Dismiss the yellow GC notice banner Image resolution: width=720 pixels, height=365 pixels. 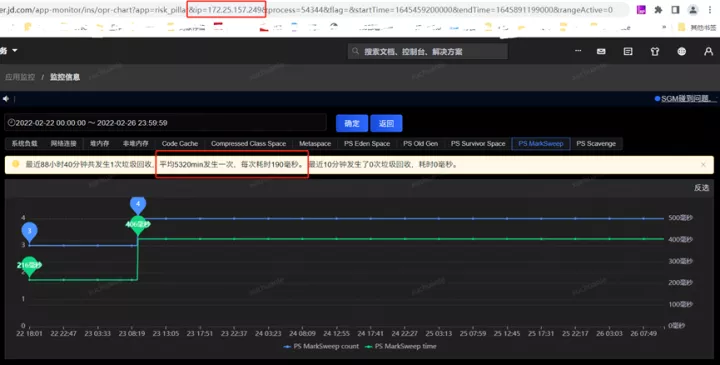(703, 164)
